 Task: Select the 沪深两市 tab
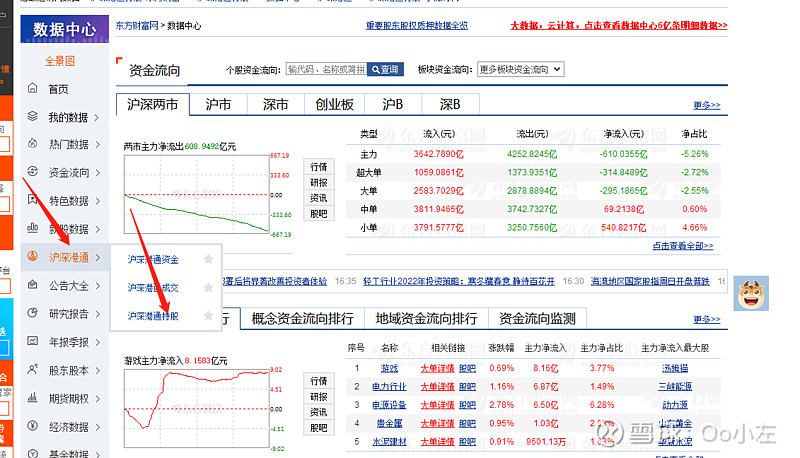click(153, 105)
